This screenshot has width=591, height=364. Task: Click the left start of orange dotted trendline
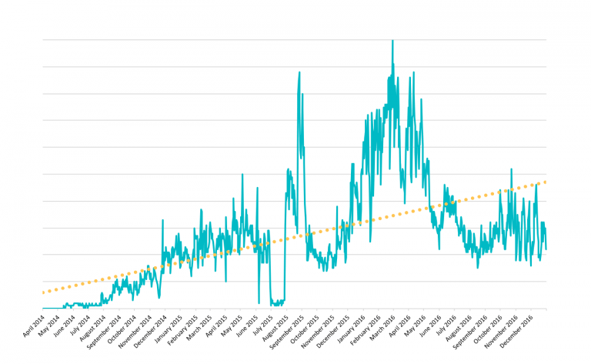[x=43, y=292]
